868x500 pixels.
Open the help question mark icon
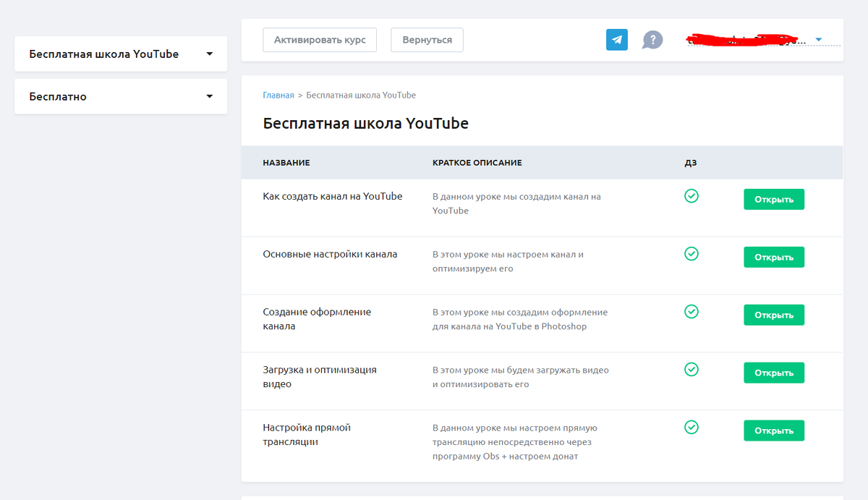(652, 40)
